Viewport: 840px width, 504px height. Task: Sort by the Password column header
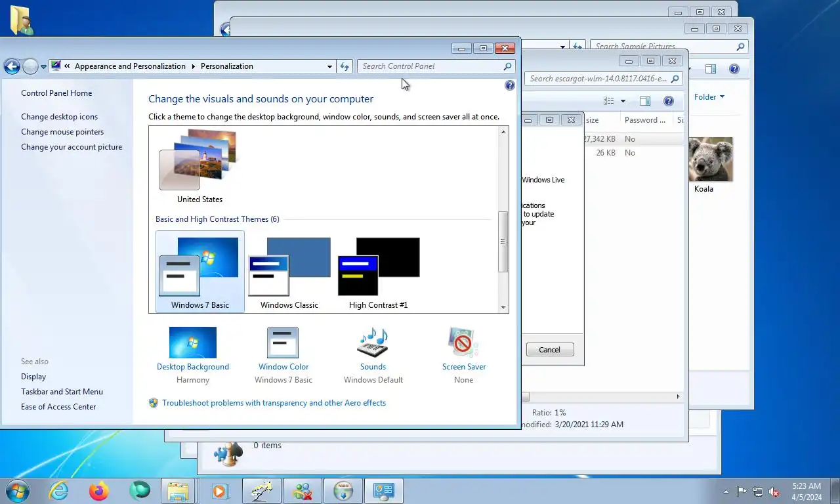tap(646, 120)
